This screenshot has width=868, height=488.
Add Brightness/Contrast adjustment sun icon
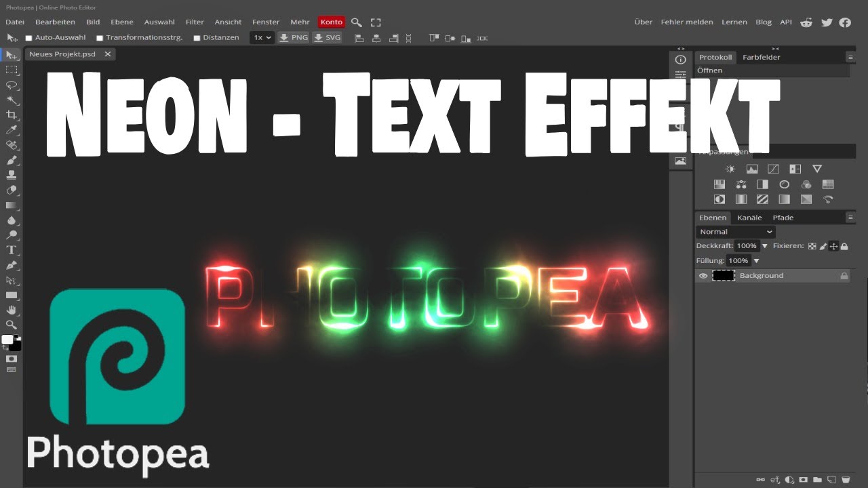coord(730,169)
